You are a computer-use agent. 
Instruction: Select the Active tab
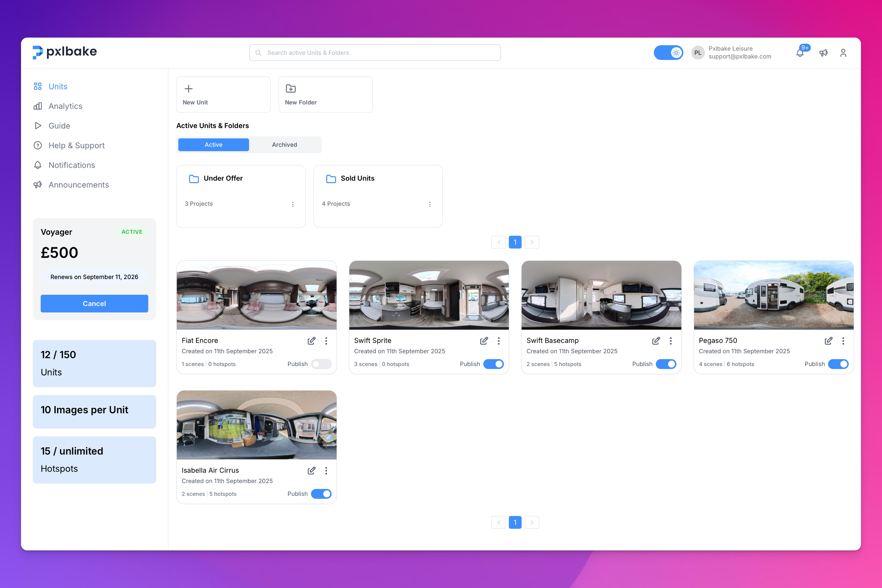click(x=213, y=145)
